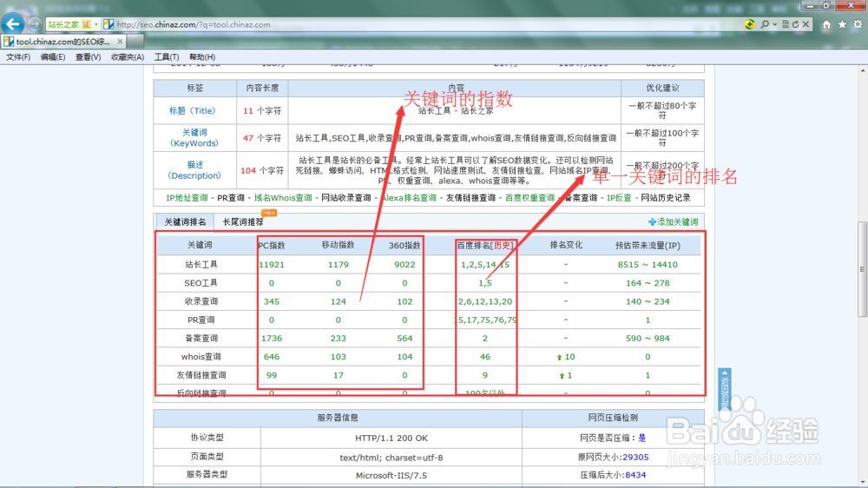Open the IP地址查询 link
868x488 pixels.
187,198
